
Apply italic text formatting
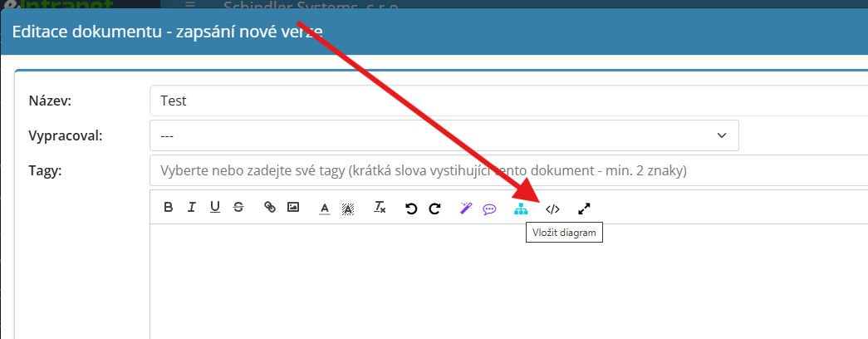(x=192, y=208)
